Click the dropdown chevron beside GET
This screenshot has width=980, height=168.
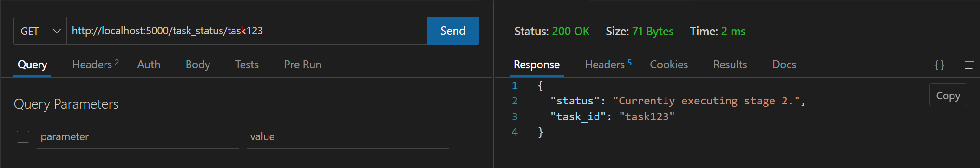click(57, 31)
